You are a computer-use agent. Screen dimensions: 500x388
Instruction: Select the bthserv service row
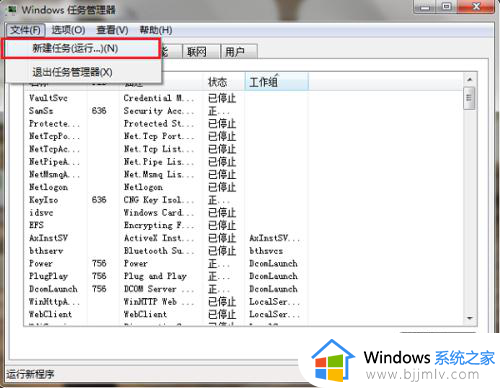pos(165,251)
